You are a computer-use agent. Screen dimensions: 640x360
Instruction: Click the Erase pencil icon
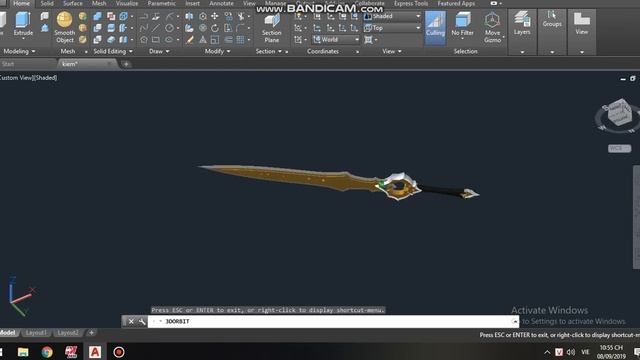pyautogui.click(x=190, y=40)
